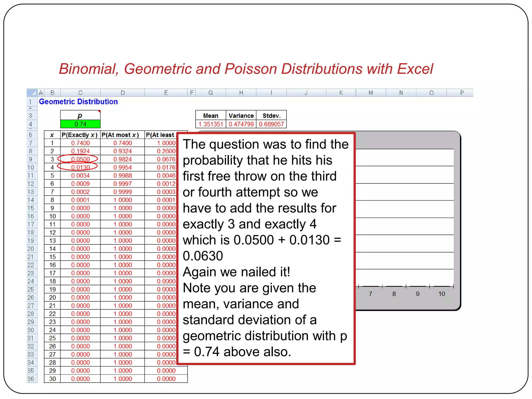Image resolution: width=532 pixels, height=399 pixels.
Task: Click the stdev value 0.689057
Action: click(271, 124)
